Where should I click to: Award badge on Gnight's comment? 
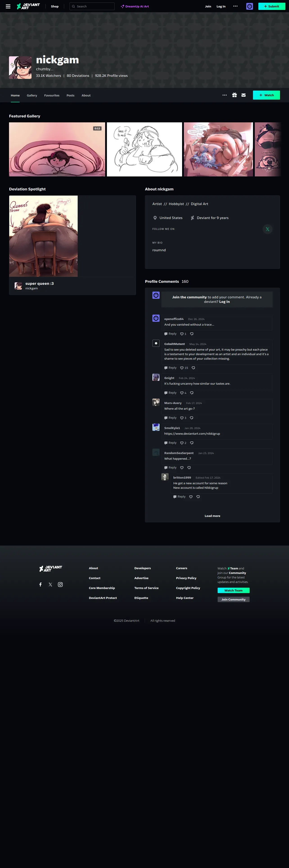click(192, 393)
